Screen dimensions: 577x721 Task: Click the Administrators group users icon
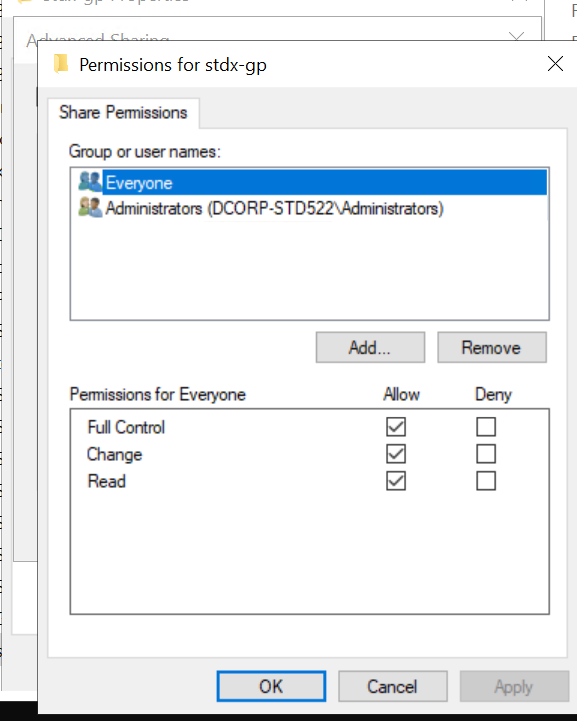pyautogui.click(x=90, y=208)
